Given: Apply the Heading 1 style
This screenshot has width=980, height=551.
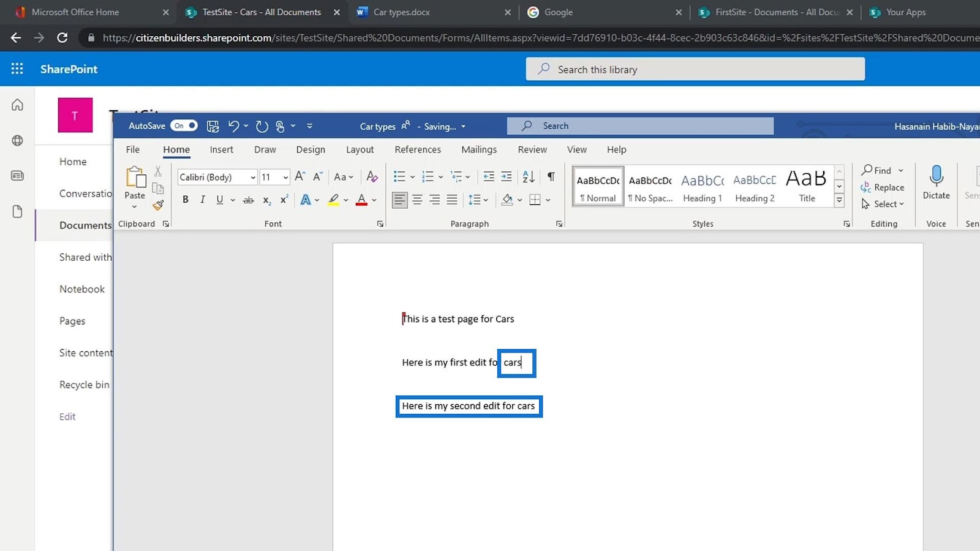Looking at the screenshot, I should point(703,187).
